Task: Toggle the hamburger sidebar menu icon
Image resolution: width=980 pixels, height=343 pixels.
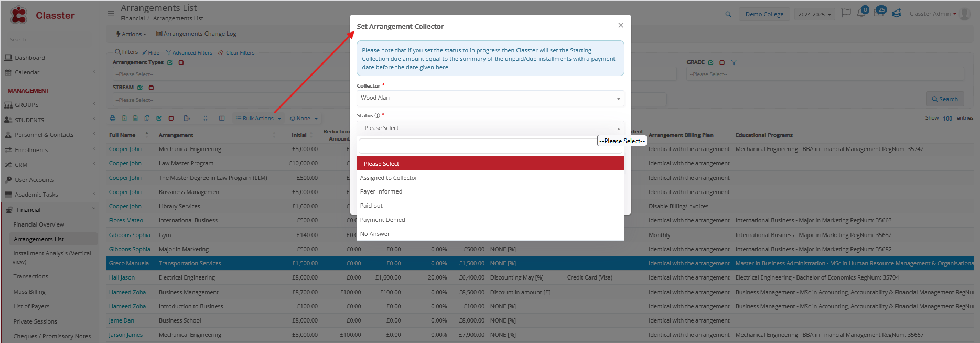Action: point(111,14)
